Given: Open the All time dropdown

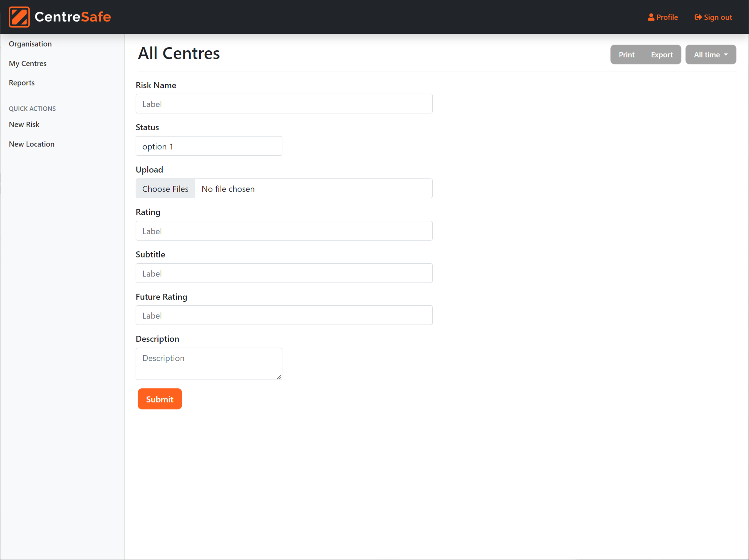Looking at the screenshot, I should tap(710, 54).
